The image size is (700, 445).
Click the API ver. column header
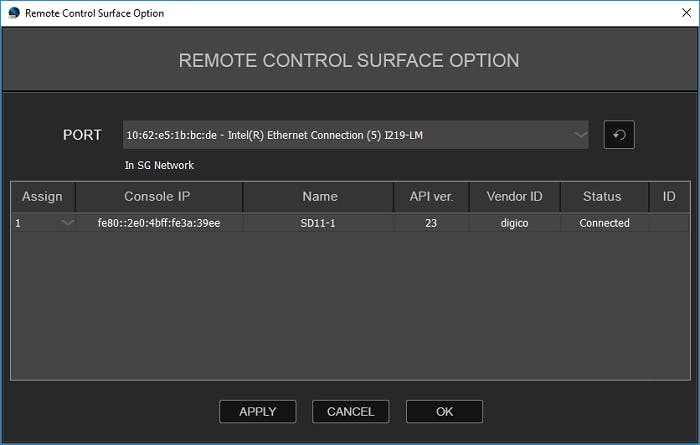[431, 197]
